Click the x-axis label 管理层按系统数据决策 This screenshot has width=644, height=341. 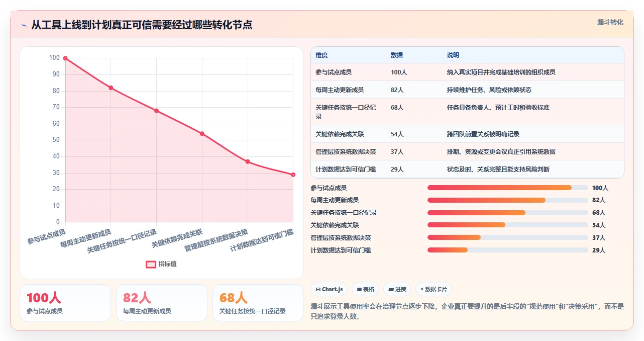216,240
